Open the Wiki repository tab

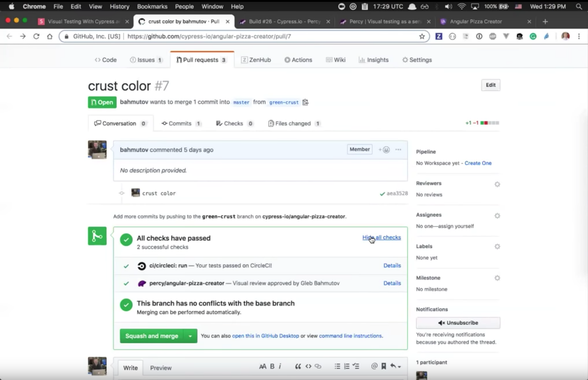tap(336, 60)
